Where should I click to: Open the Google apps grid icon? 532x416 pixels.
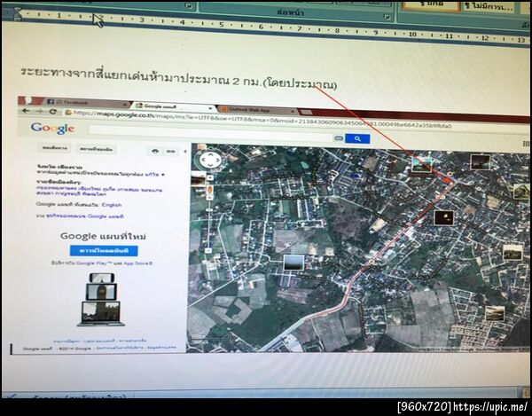click(526, 144)
